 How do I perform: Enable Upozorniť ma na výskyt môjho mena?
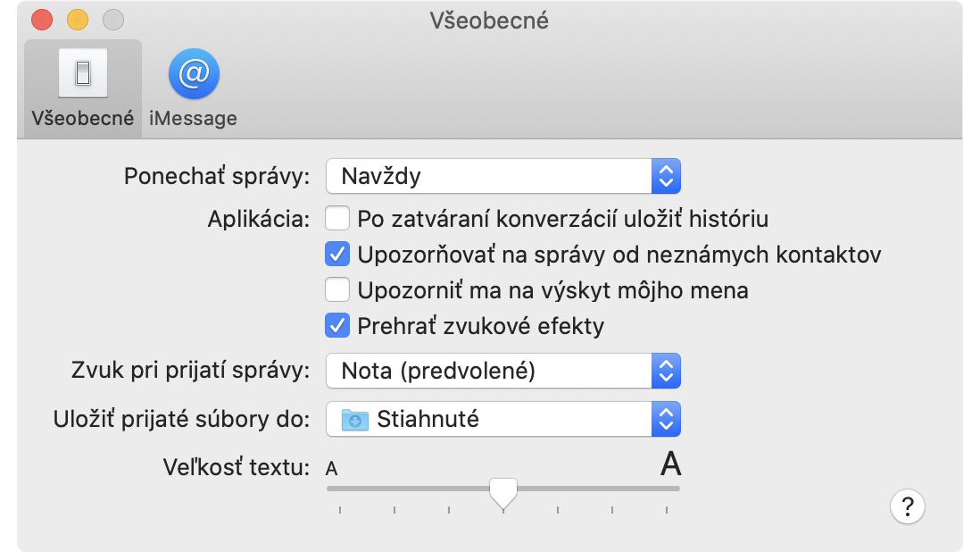click(x=337, y=290)
